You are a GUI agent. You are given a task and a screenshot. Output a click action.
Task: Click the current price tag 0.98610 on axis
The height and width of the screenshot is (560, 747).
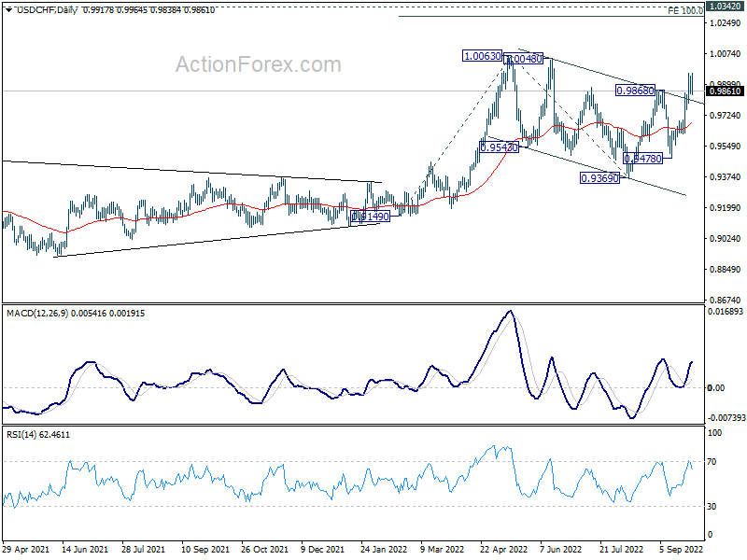click(x=725, y=91)
